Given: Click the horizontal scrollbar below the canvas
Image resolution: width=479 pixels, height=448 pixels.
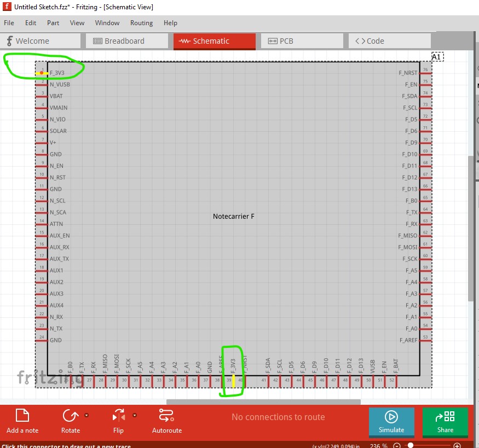Looking at the screenshot, I should coord(263,402).
